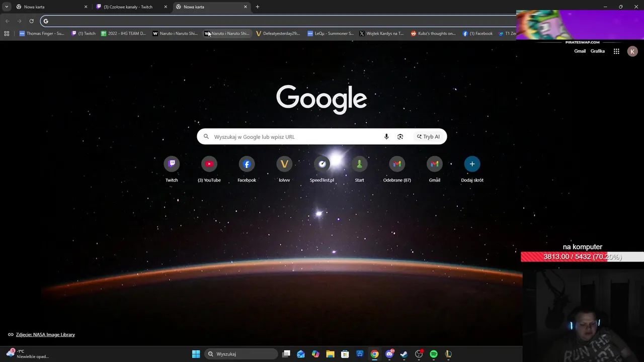Open the Google account avatar K

(632, 51)
